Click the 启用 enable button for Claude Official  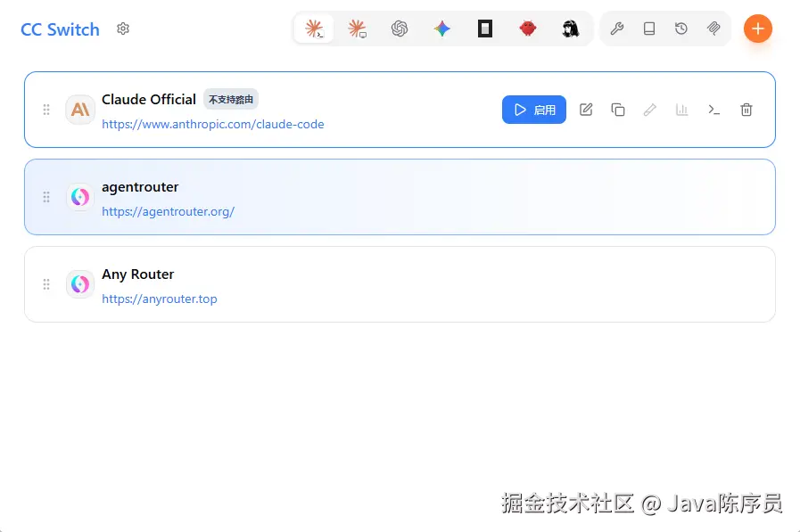point(534,110)
